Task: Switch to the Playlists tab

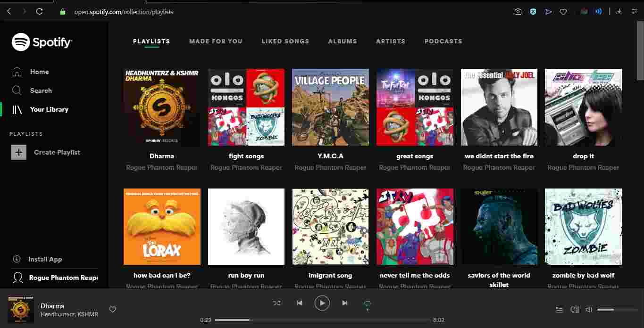Action: point(151,41)
